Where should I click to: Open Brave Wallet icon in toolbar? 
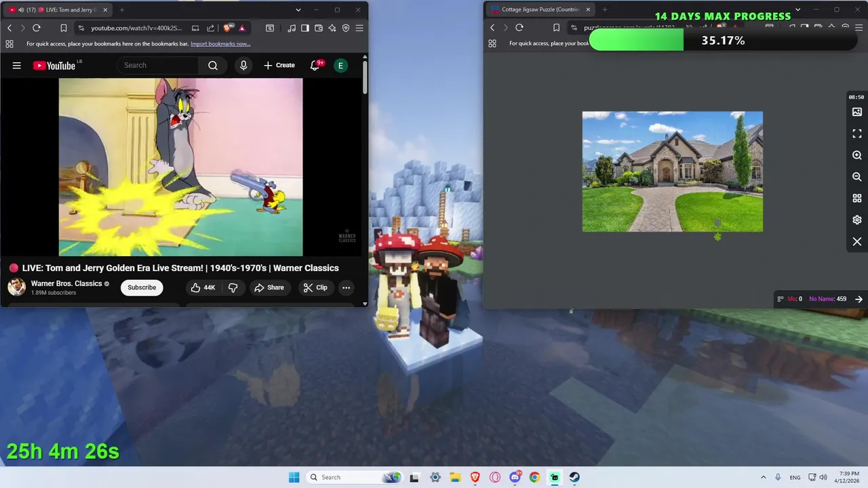tap(319, 28)
